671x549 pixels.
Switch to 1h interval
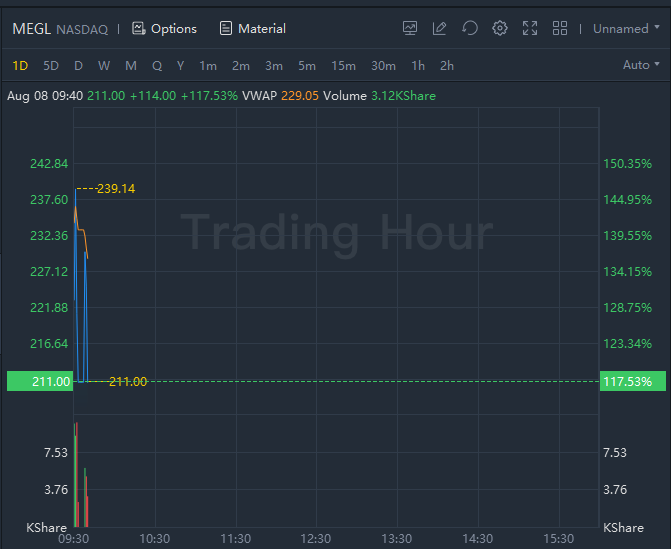point(418,65)
